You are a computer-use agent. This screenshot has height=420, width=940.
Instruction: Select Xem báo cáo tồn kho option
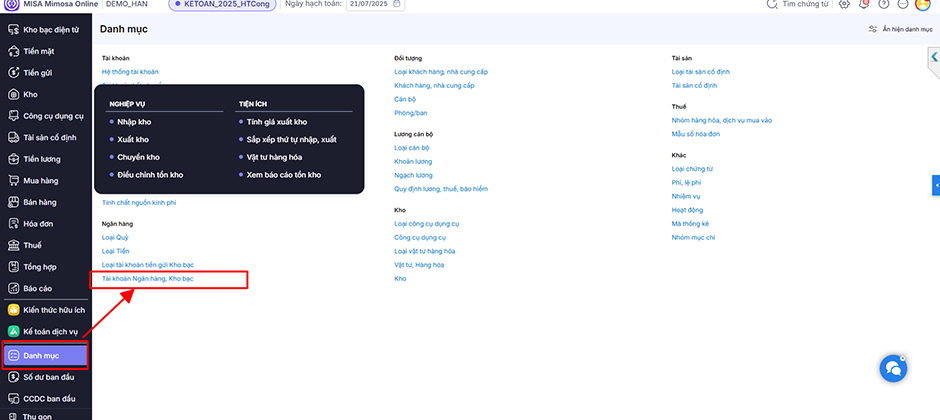point(284,175)
